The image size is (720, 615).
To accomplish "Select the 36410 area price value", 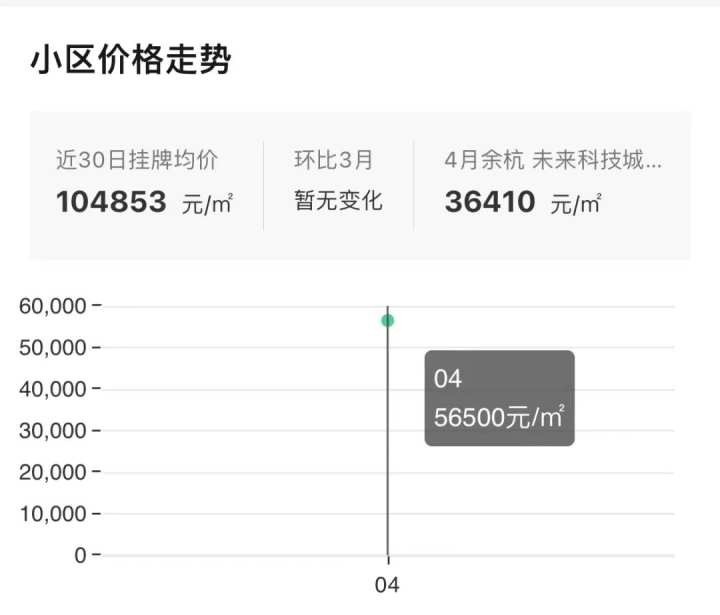I will [x=490, y=202].
